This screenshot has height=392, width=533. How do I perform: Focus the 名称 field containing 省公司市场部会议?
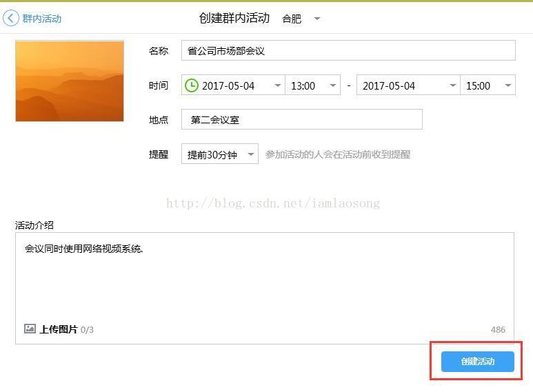pos(348,51)
